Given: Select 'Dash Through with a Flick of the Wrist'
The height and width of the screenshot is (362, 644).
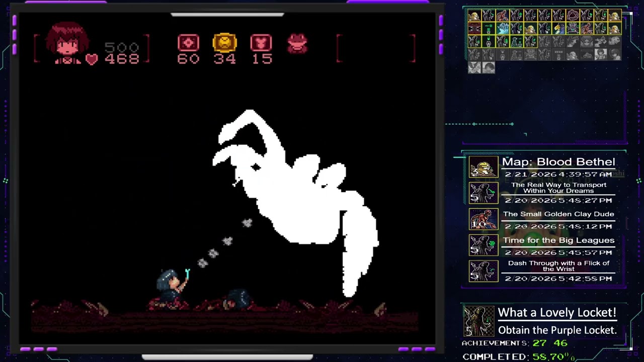Looking at the screenshot, I should click(558, 266).
